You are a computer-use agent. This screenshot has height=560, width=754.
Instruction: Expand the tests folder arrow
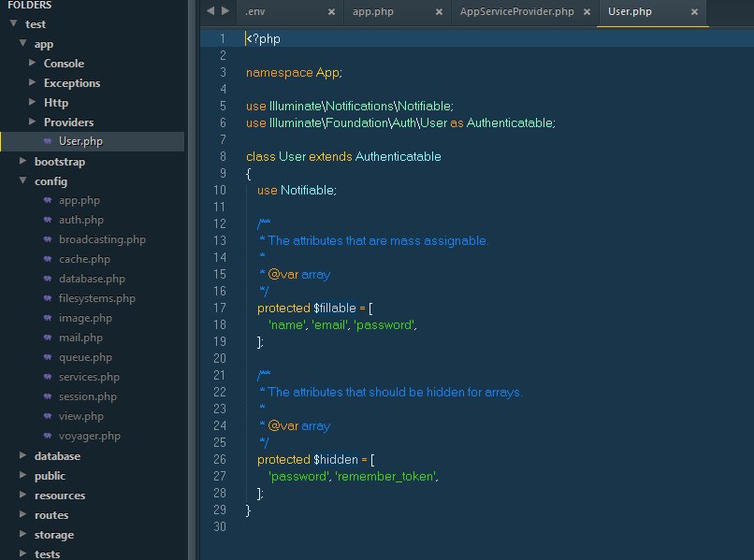(x=22, y=553)
